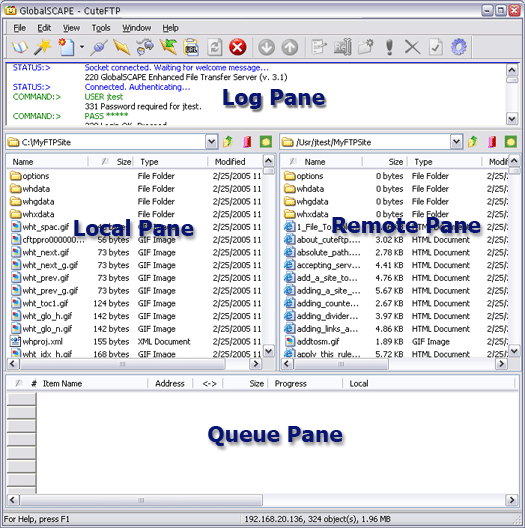Go up one folder in local pane
The width and height of the screenshot is (525, 528).
point(228,142)
